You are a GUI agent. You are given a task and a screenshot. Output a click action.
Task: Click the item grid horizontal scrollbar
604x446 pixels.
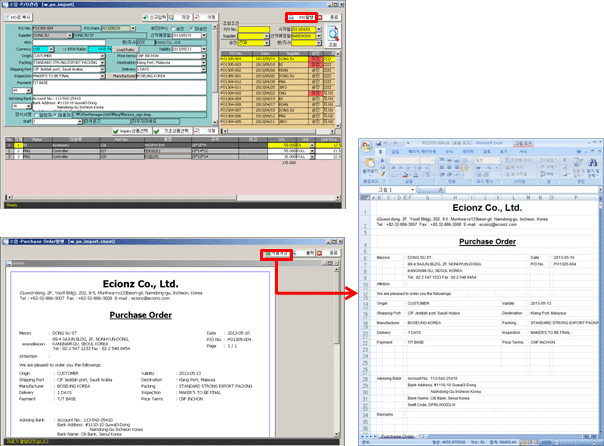coord(173,197)
